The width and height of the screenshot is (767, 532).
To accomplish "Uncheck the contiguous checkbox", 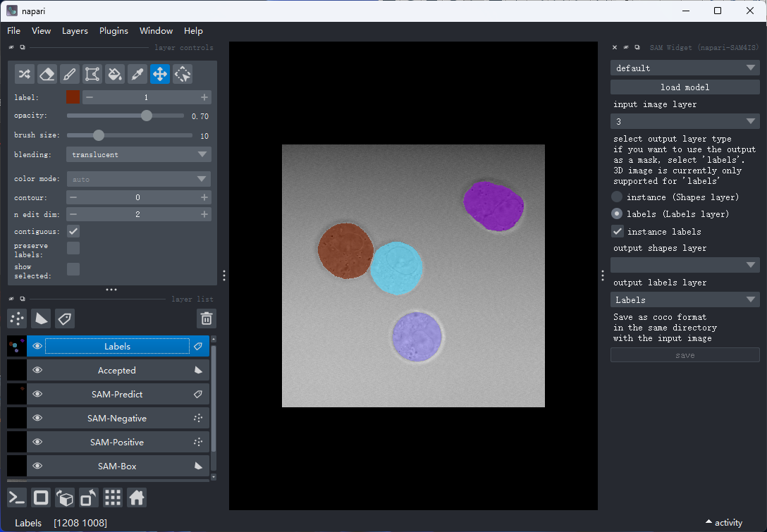I will (x=73, y=231).
